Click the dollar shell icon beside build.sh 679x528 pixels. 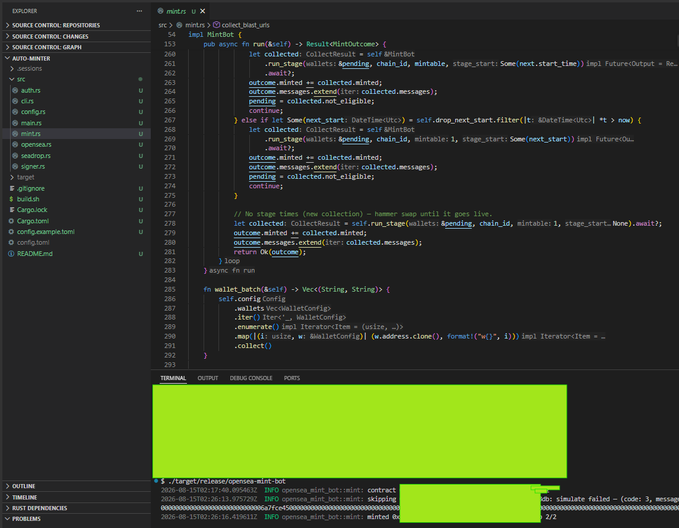point(11,199)
